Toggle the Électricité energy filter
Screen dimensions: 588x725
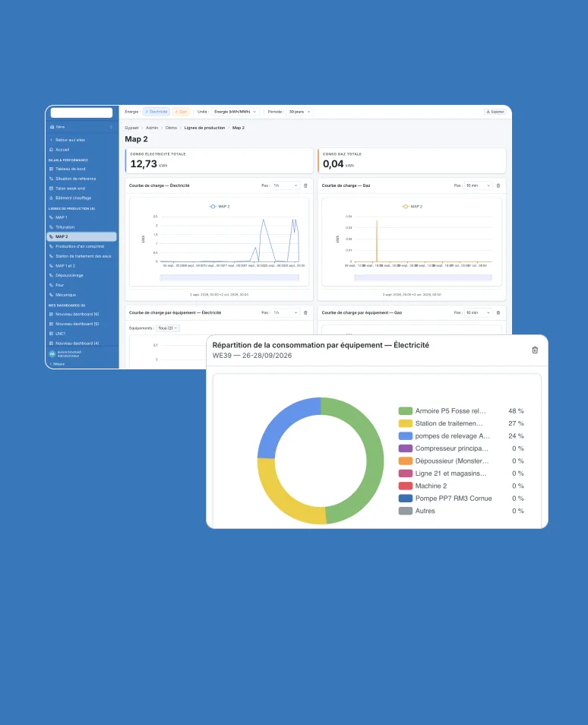(x=156, y=112)
